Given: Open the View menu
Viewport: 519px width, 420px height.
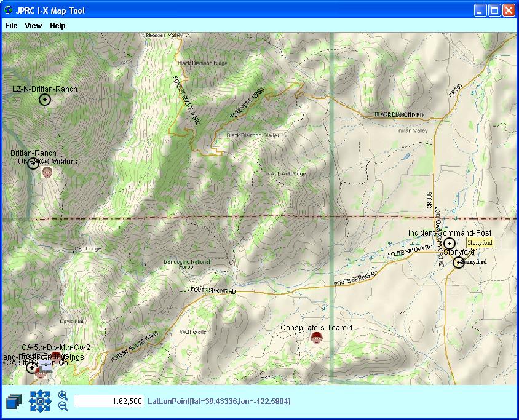Looking at the screenshot, I should [33, 26].
